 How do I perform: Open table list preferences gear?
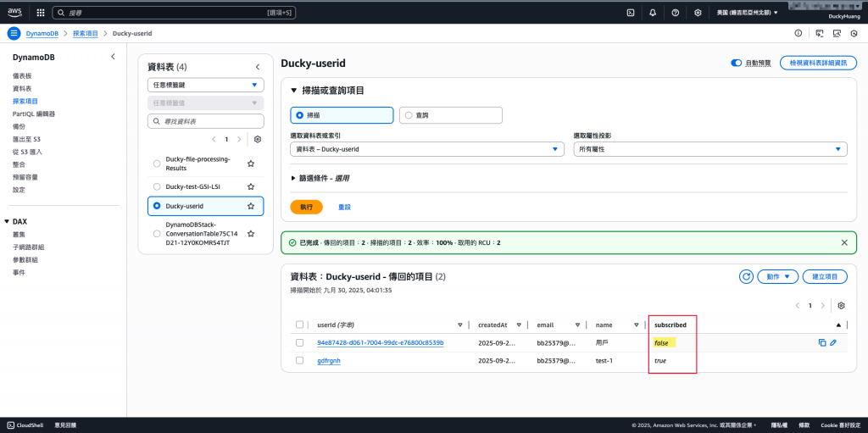(x=258, y=140)
